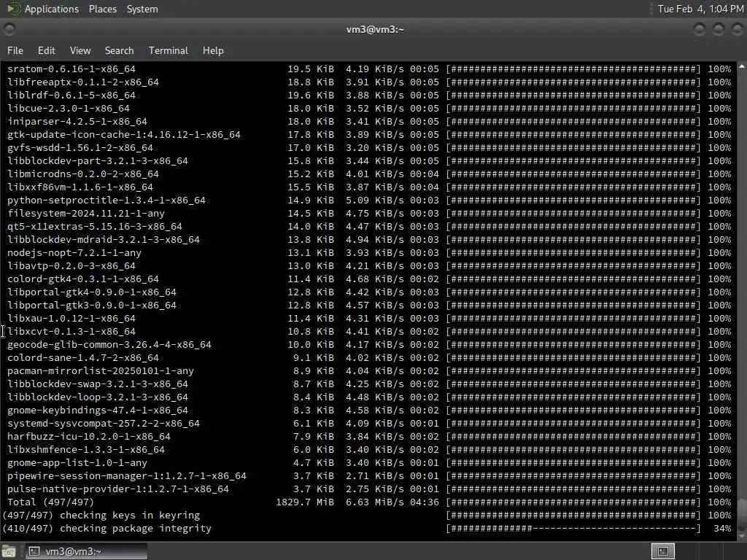Click the libxau-1.0.12-1-x86_64 text
This screenshot has width=747, height=560.
click(x=71, y=318)
